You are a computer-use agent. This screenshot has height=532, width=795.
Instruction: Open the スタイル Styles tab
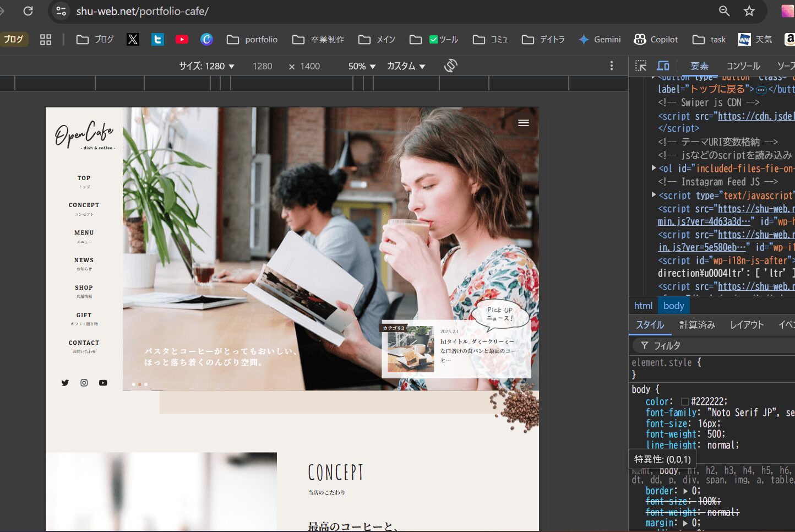point(650,325)
